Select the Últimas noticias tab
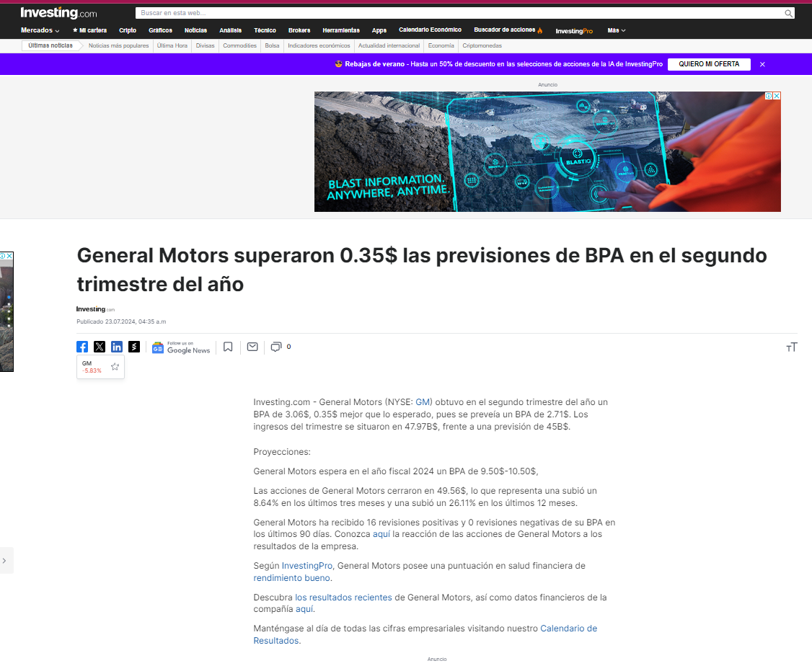The image size is (812, 666). (50, 45)
